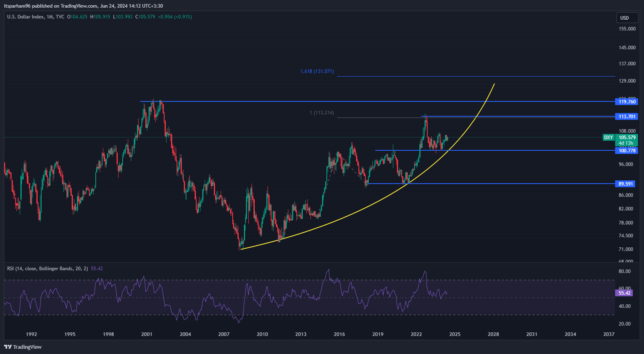Click the published-on TradingView.com header text

tap(83, 6)
